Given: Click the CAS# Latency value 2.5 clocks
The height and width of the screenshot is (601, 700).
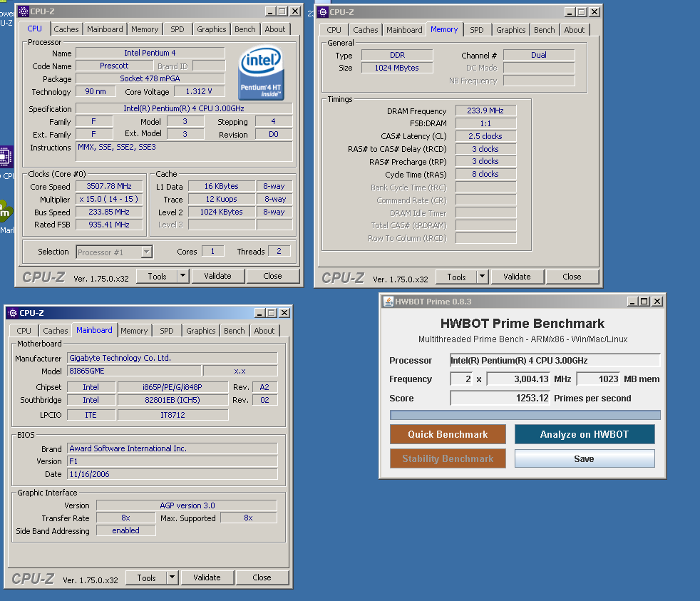Looking at the screenshot, I should click(485, 136).
